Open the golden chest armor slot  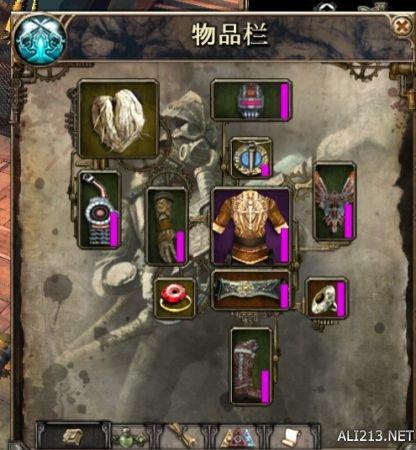pyautogui.click(x=251, y=226)
